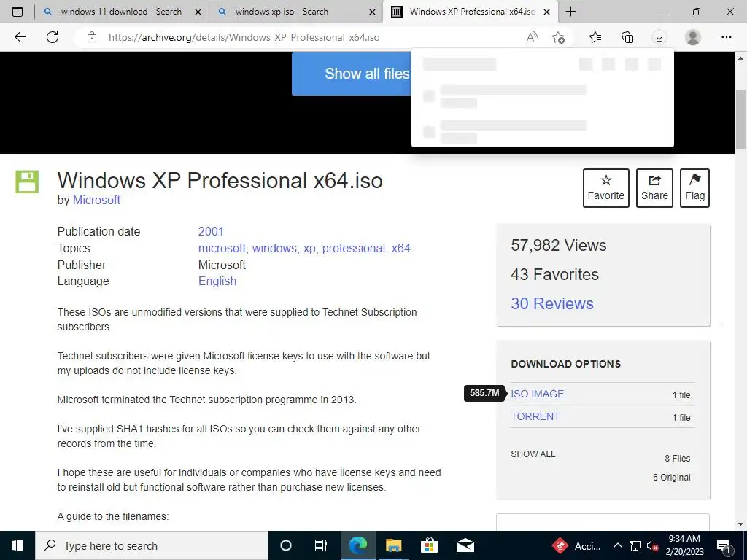The height and width of the screenshot is (560, 747).
Task: Download the TORRENT option
Action: click(x=535, y=416)
